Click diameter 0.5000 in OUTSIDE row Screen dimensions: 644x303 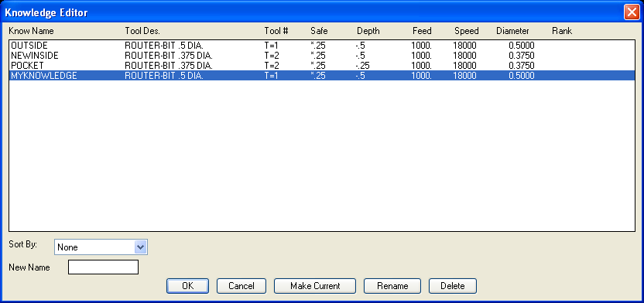521,46
